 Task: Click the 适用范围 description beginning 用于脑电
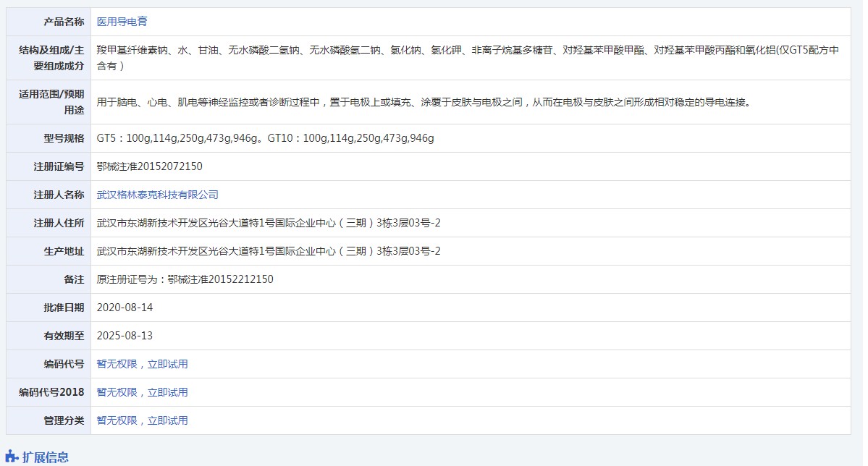click(426, 102)
